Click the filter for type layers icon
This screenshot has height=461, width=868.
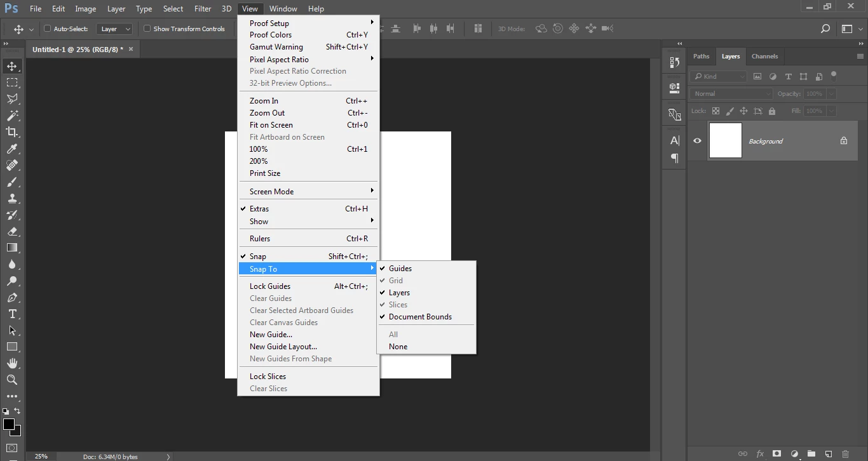[789, 76]
